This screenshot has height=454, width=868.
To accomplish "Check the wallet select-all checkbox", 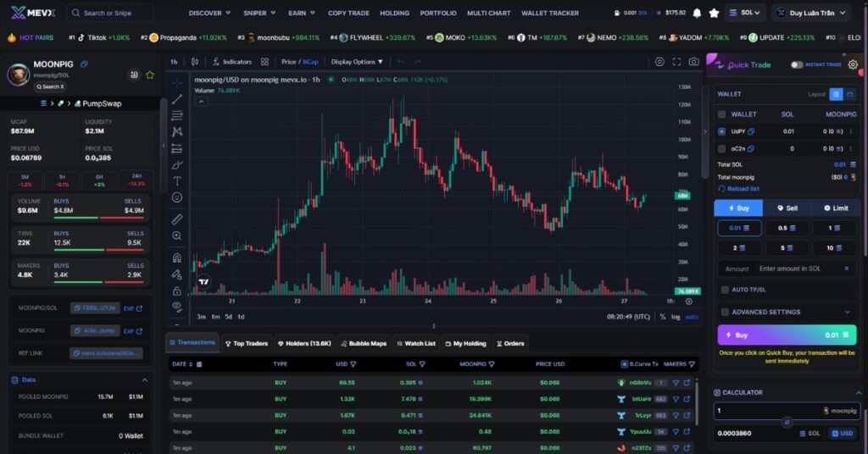I will [722, 114].
